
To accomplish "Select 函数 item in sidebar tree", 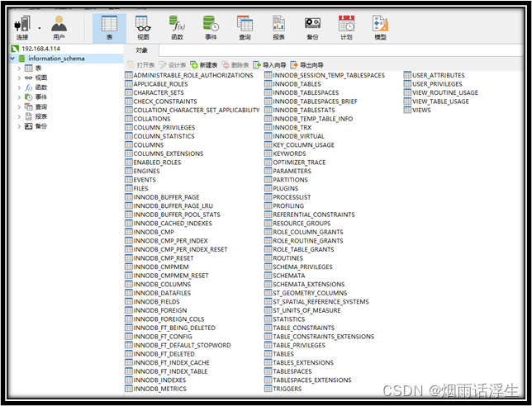I will (x=36, y=87).
